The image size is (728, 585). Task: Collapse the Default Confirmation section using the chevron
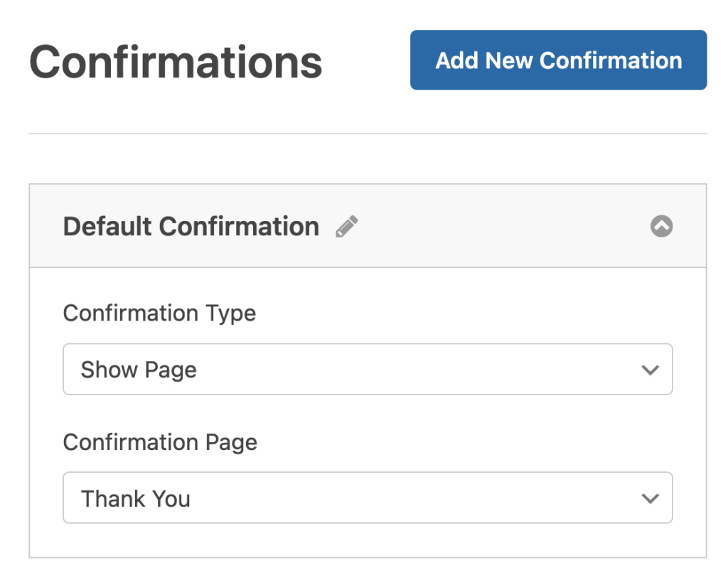point(662,226)
